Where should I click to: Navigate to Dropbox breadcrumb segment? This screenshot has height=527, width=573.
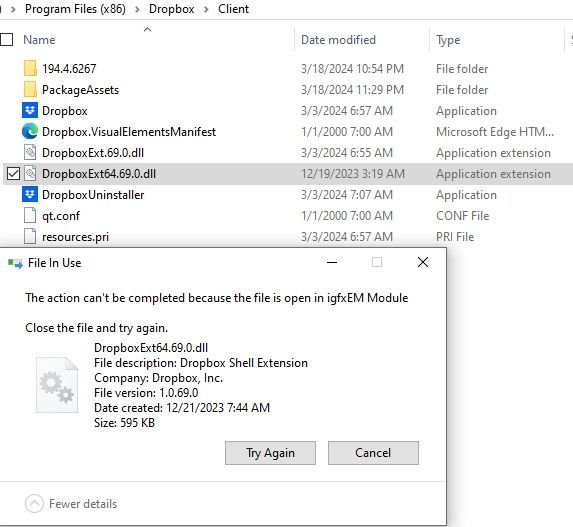(171, 9)
